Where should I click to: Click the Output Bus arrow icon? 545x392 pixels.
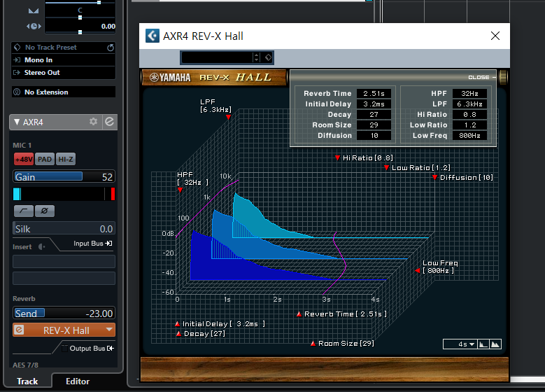tap(111, 348)
